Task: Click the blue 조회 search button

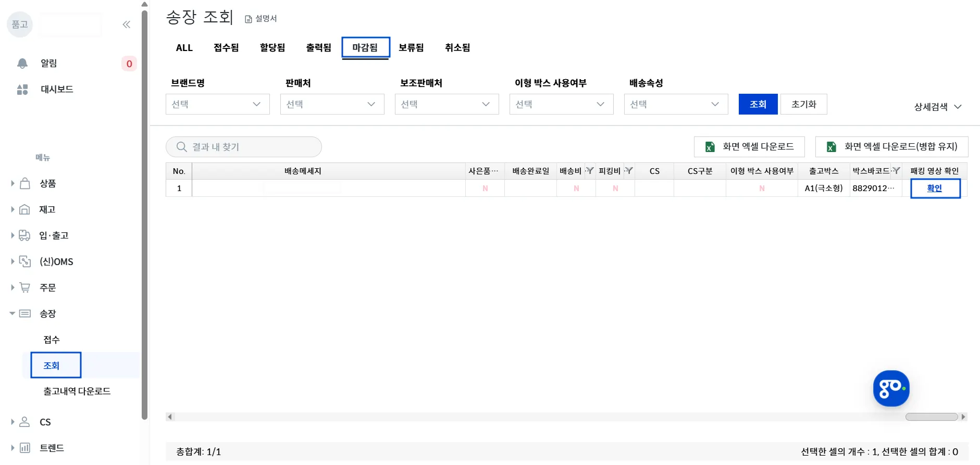Action: point(758,104)
